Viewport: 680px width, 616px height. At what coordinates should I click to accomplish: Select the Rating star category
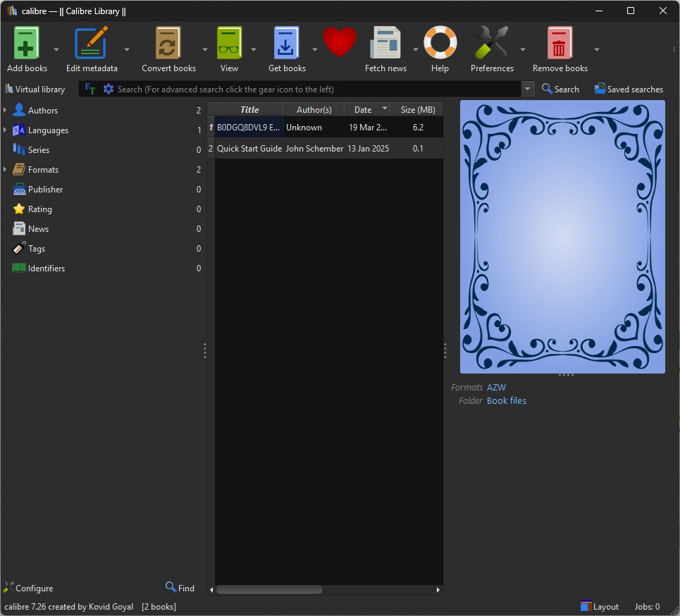point(39,209)
